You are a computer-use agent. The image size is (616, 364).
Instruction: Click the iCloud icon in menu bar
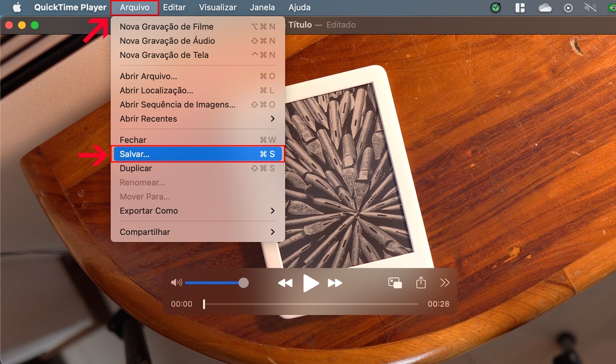(545, 8)
